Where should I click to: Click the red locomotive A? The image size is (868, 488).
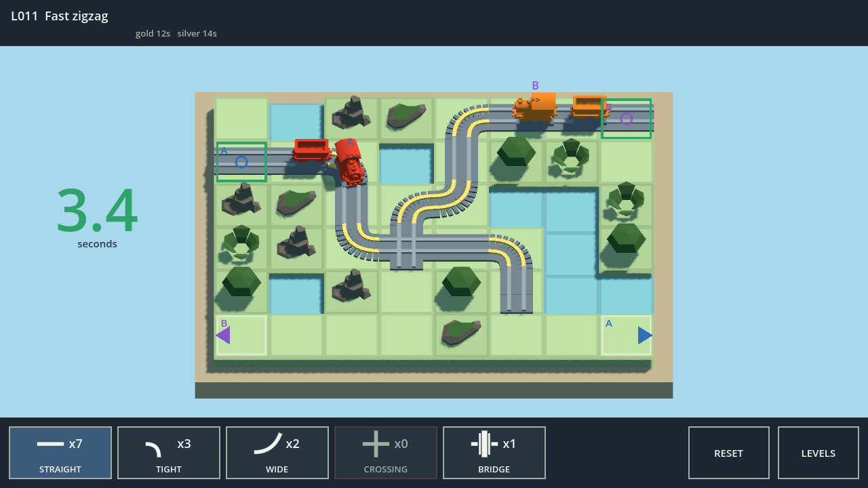[x=351, y=163]
